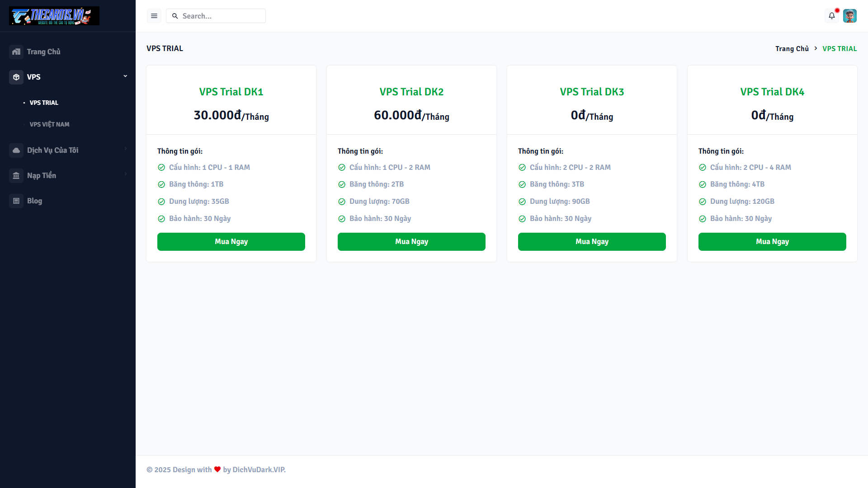868x488 pixels.
Task: Click the Trang Chủ home icon
Action: tap(16, 52)
